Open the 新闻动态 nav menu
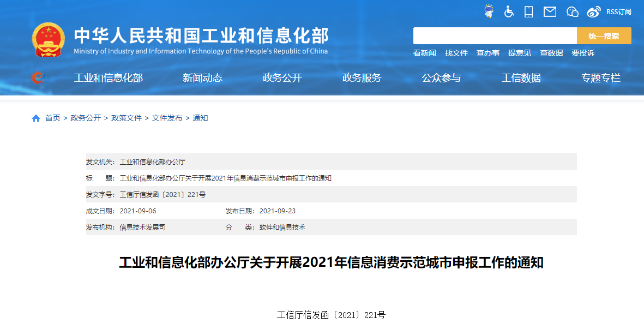This screenshot has width=644, height=335. click(202, 78)
